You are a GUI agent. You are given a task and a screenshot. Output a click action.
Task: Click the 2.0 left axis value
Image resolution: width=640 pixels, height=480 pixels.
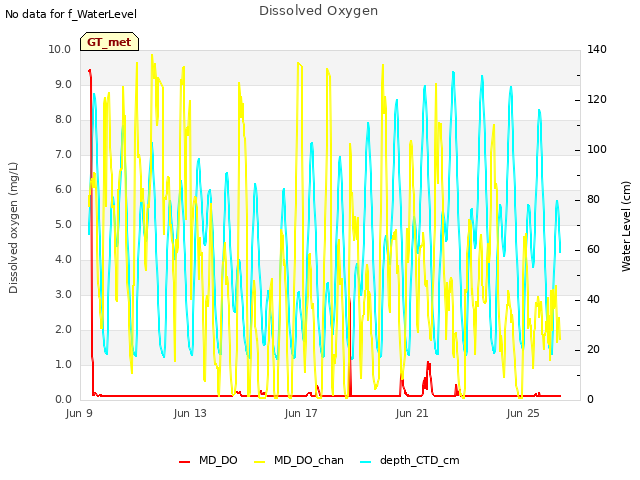[63, 329]
